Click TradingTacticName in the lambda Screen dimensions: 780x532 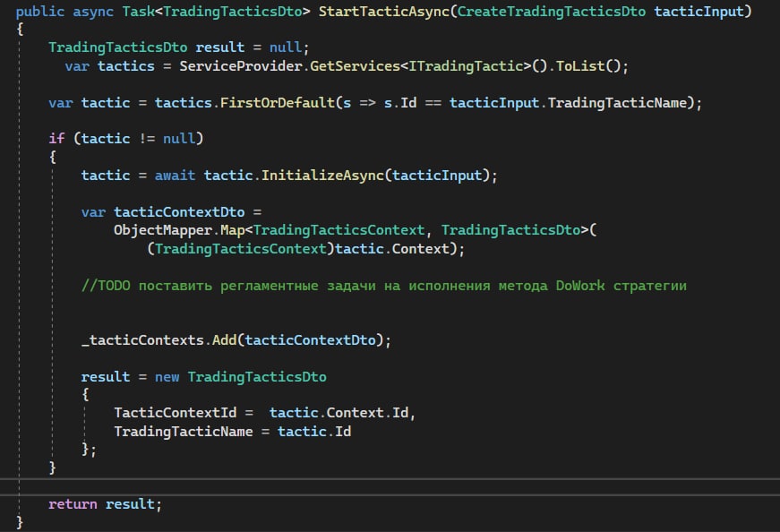coord(617,103)
